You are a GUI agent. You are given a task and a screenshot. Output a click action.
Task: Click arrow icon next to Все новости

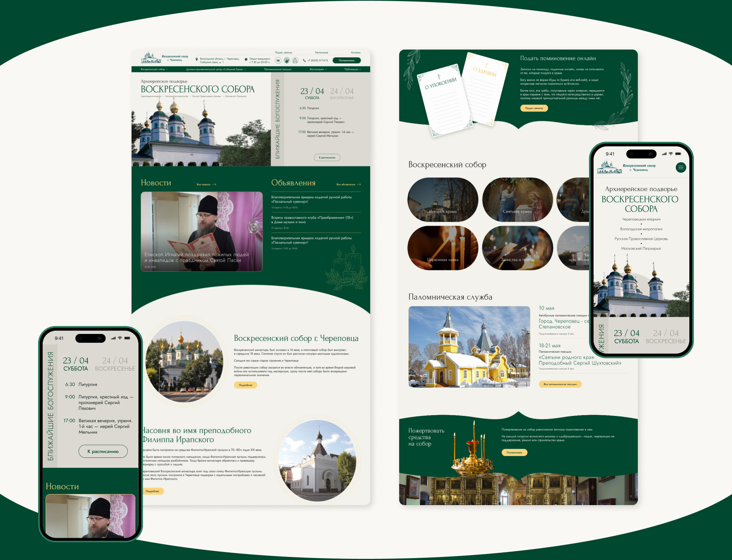click(214, 185)
